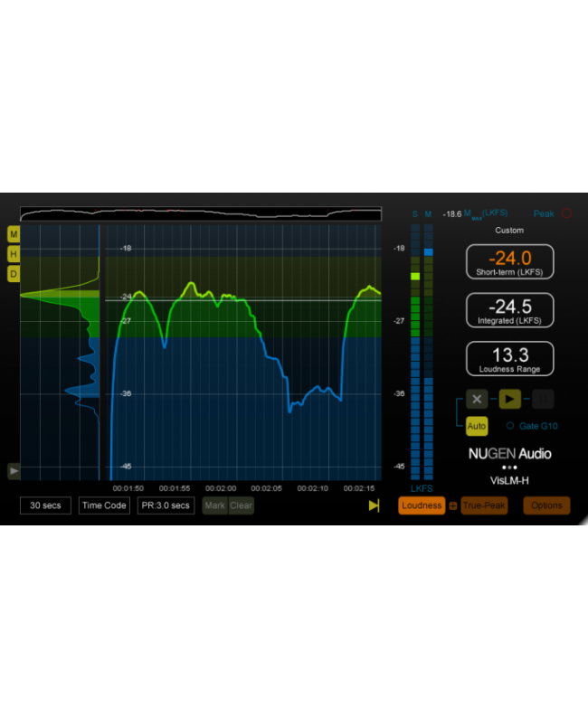This screenshot has height=718, width=588.
Task: Click the plus link between Loudness and True-Peak
Action: pos(453,506)
